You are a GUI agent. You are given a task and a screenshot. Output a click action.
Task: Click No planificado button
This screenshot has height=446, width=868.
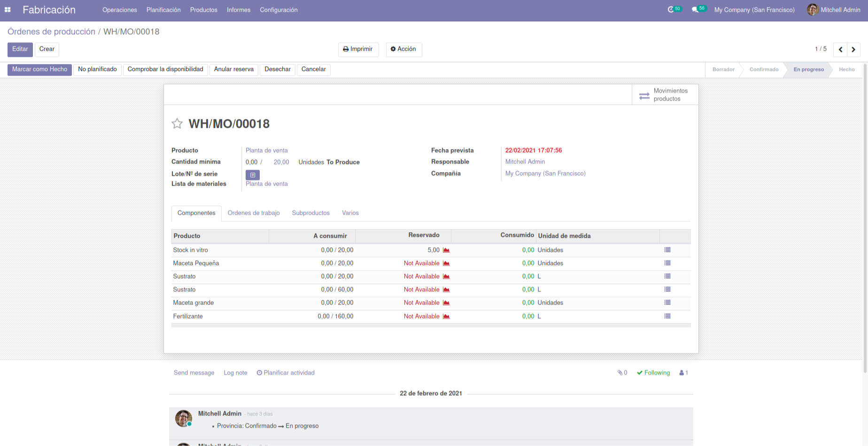(x=98, y=70)
